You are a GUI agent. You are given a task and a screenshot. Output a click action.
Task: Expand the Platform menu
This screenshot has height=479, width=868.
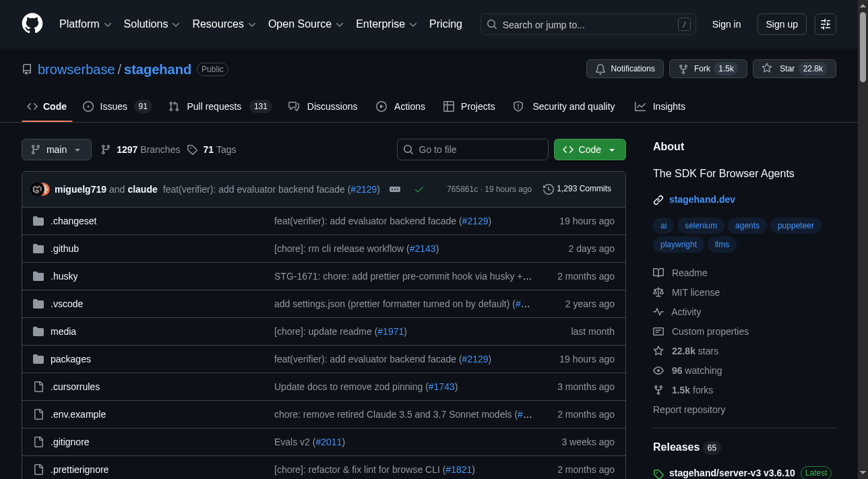[85, 24]
